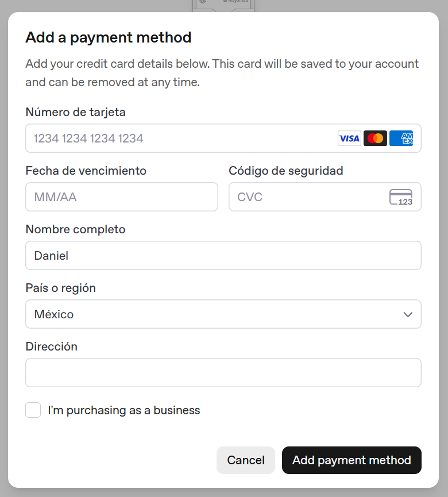This screenshot has width=448, height=497.
Task: Select the CVC security code field
Action: pos(307,197)
